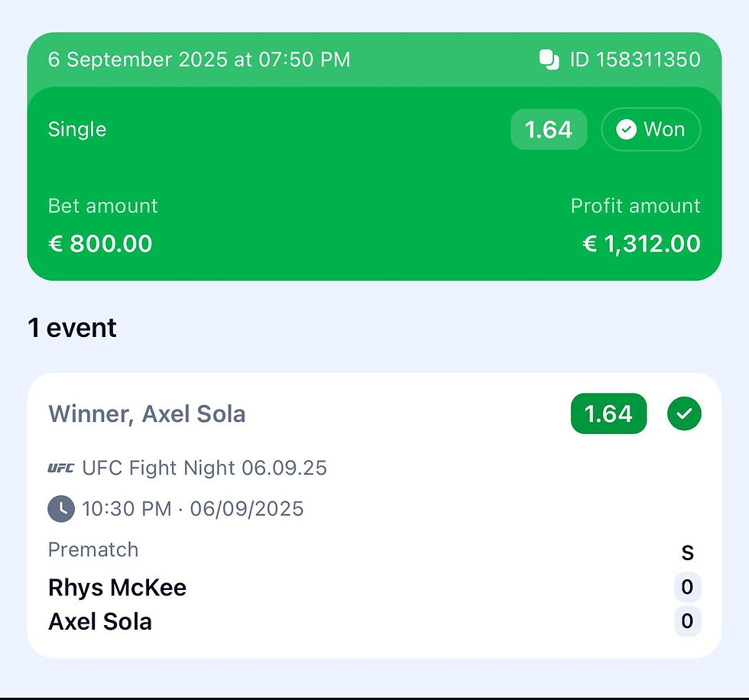
Task: Click the 10:30 PM event start time
Action: [127, 508]
